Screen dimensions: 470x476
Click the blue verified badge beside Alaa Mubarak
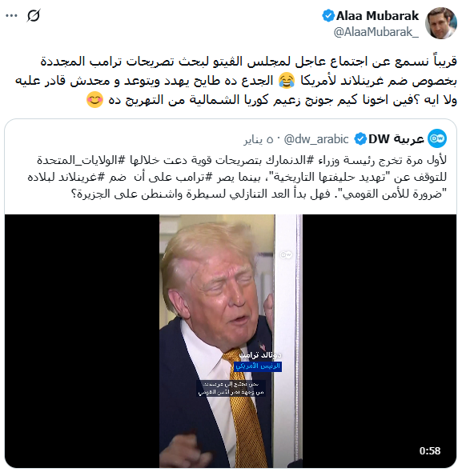328,16
